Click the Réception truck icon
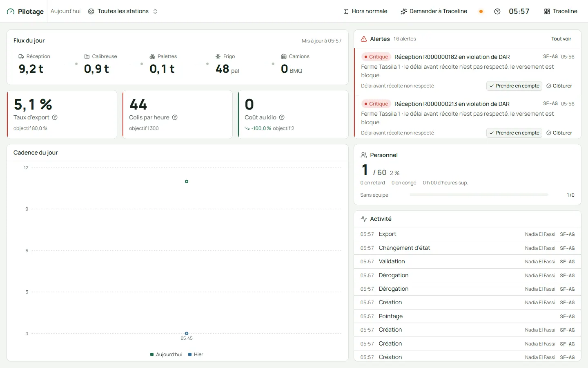This screenshot has height=368, width=588. pyautogui.click(x=21, y=56)
